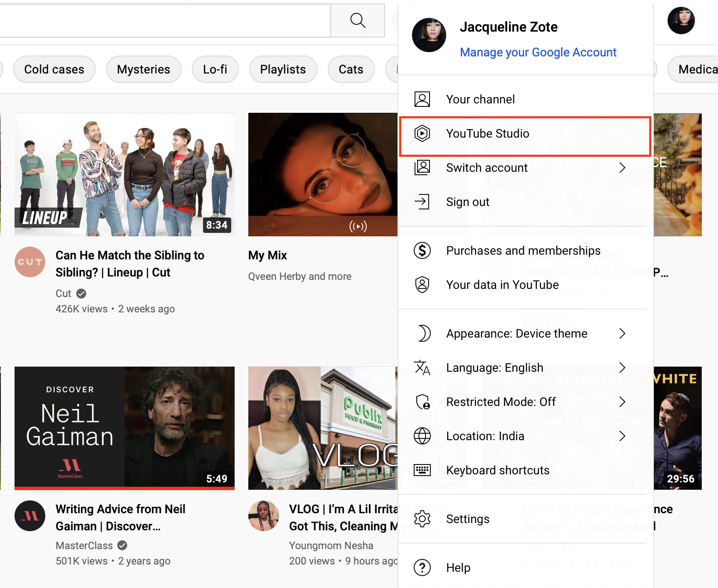Open YouTube Studio from the menu
This screenshot has width=718, height=588.
525,133
